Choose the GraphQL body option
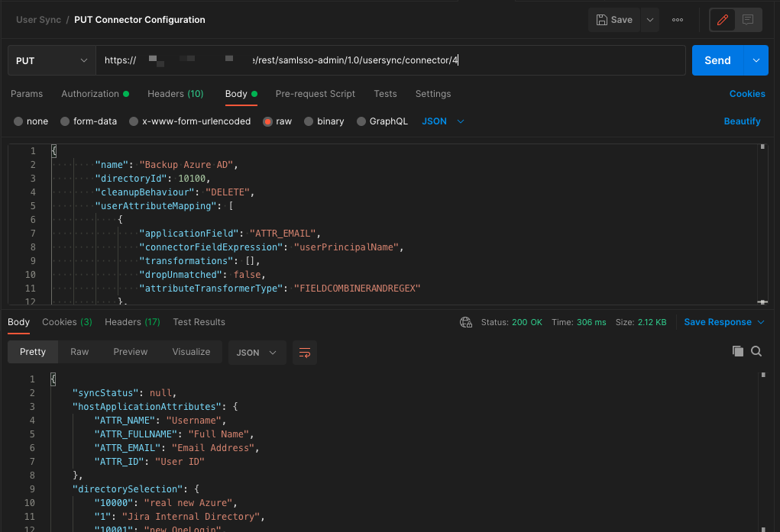The width and height of the screenshot is (780, 532). tap(382, 121)
